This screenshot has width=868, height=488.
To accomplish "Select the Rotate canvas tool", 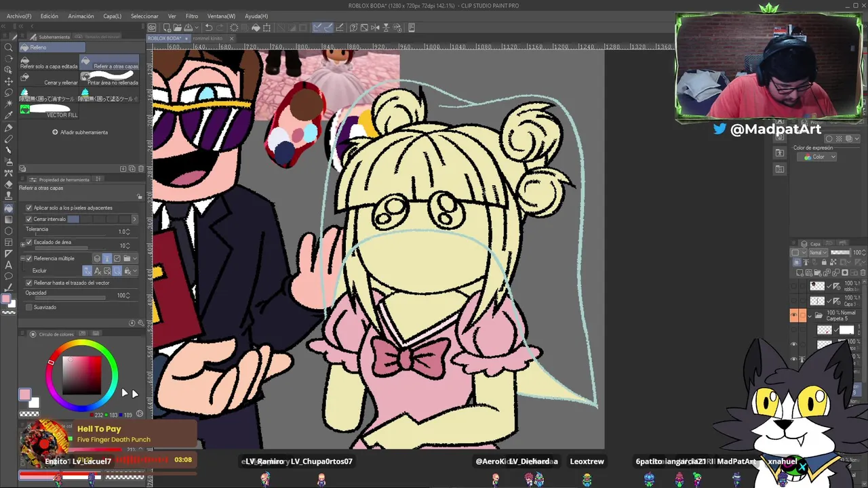I will (x=9, y=60).
